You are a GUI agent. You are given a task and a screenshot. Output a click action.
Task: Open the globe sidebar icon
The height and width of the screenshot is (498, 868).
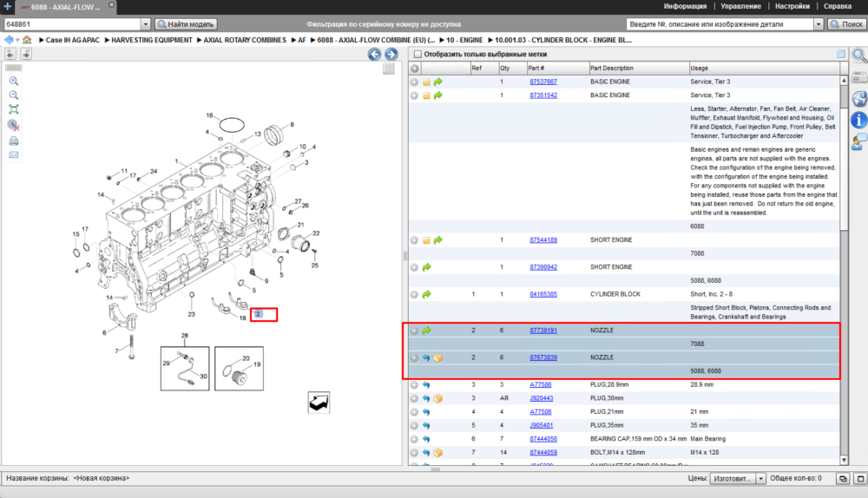point(859,99)
